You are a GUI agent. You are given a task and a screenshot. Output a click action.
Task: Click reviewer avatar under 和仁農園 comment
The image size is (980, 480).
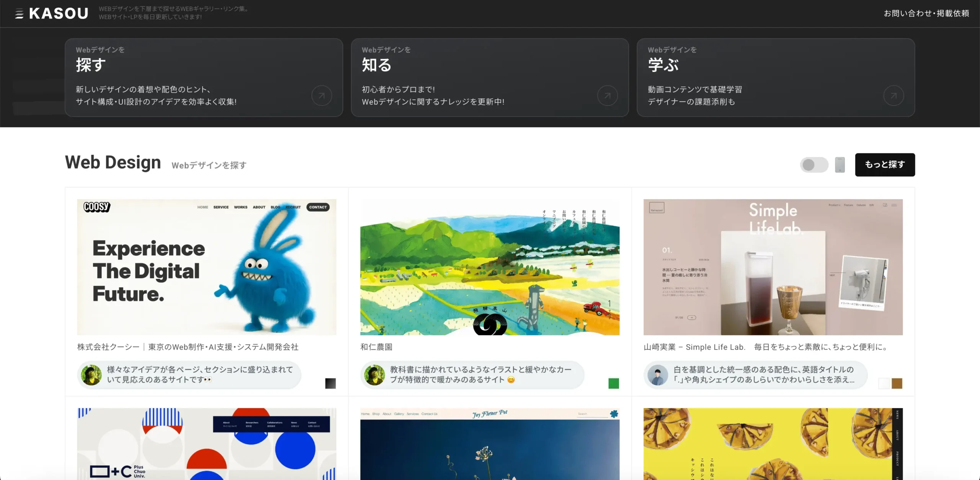click(374, 375)
